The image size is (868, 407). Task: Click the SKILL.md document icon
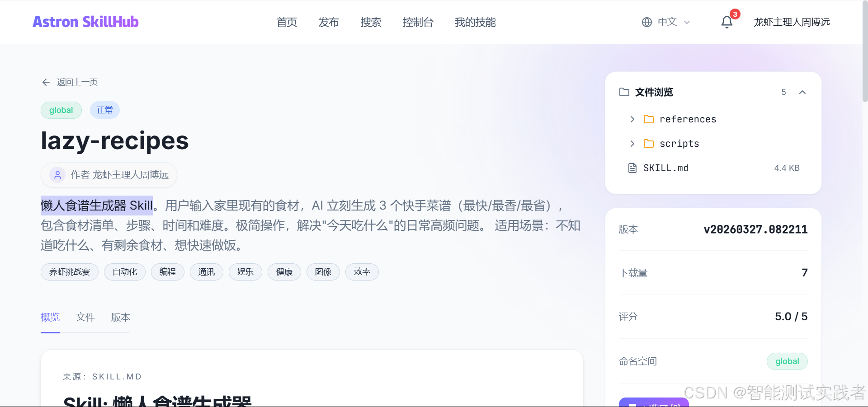632,168
